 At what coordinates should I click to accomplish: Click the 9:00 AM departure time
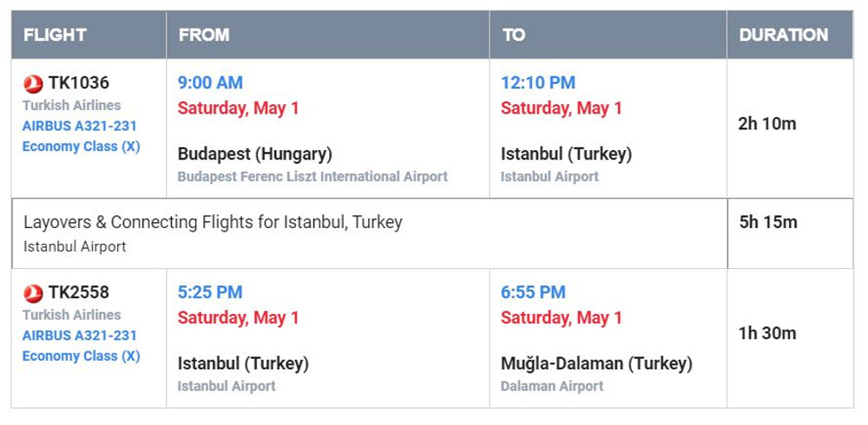(x=210, y=83)
